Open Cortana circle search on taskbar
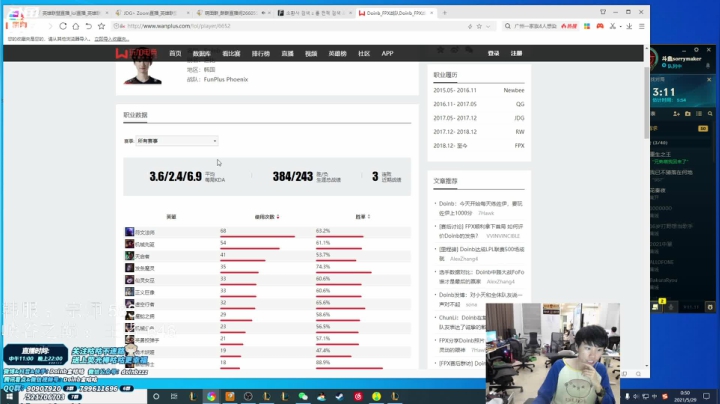Image resolution: width=720 pixels, height=404 pixels. [x=156, y=396]
